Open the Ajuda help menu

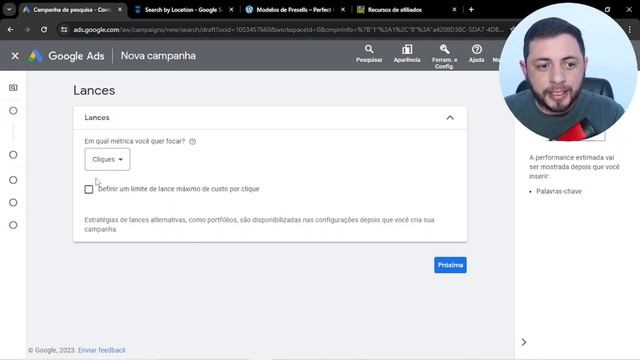(476, 54)
